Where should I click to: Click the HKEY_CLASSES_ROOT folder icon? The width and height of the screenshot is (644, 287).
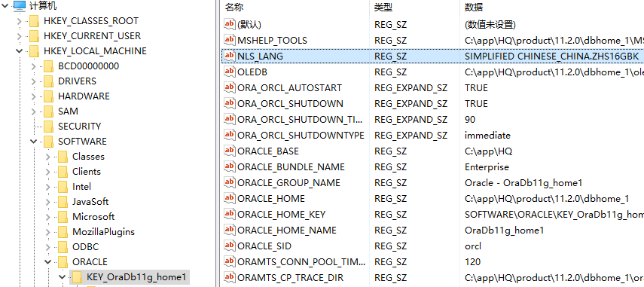(x=34, y=21)
